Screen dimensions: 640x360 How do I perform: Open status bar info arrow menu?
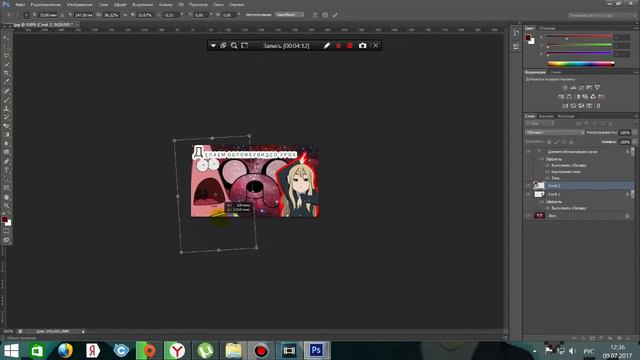coord(83,331)
